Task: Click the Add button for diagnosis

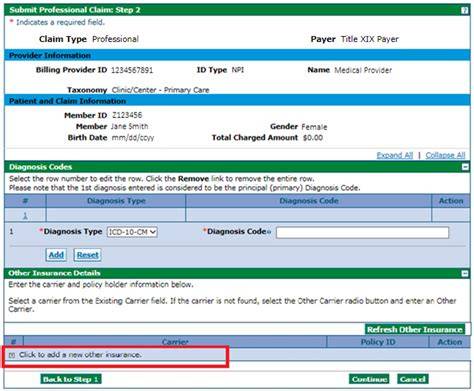Action: [x=56, y=255]
